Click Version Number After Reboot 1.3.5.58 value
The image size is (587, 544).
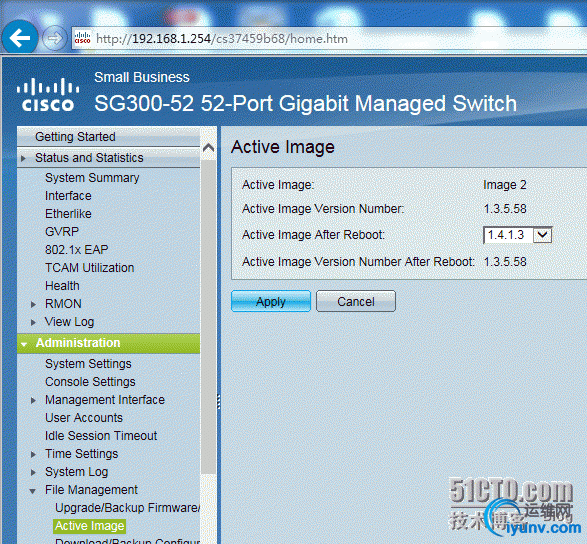pos(505,261)
